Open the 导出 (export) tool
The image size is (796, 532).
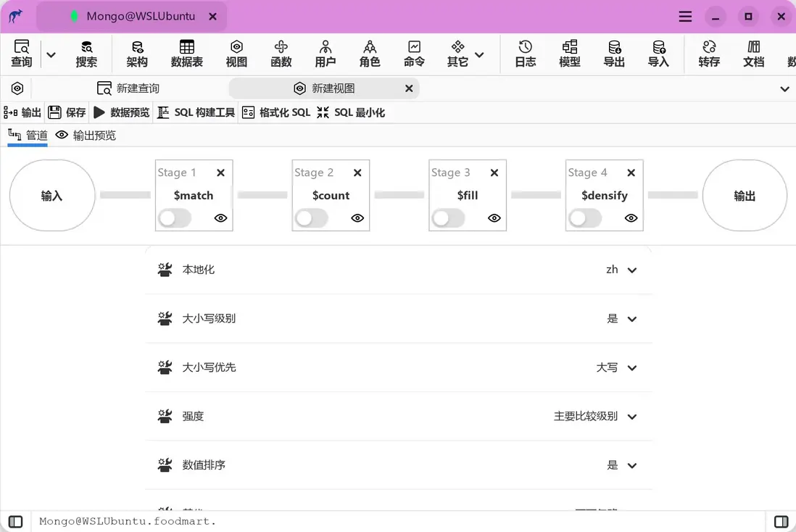(614, 53)
